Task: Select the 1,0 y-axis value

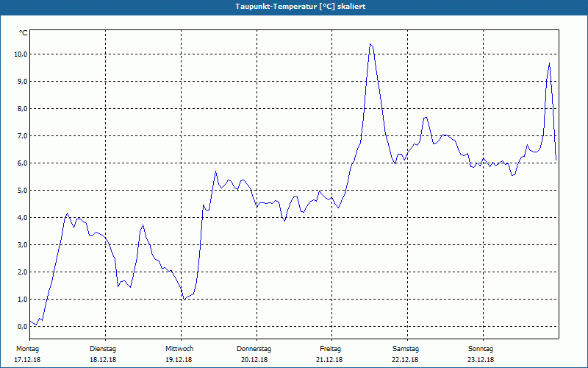Action: pyautogui.click(x=22, y=300)
